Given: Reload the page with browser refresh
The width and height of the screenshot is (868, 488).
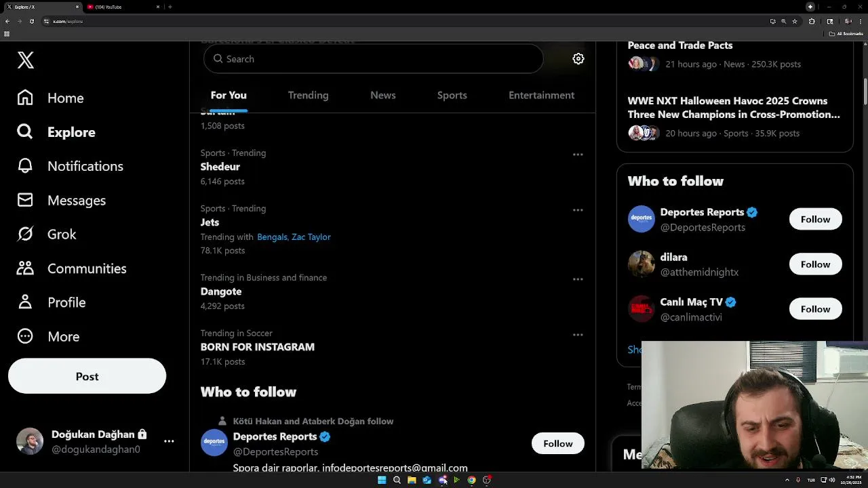Looking at the screenshot, I should pyautogui.click(x=31, y=21).
